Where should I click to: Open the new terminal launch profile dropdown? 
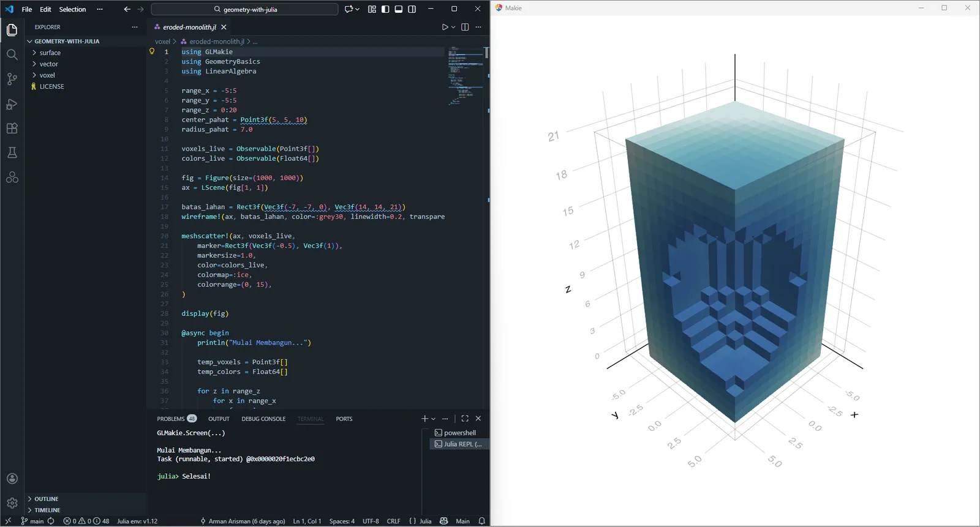click(433, 419)
